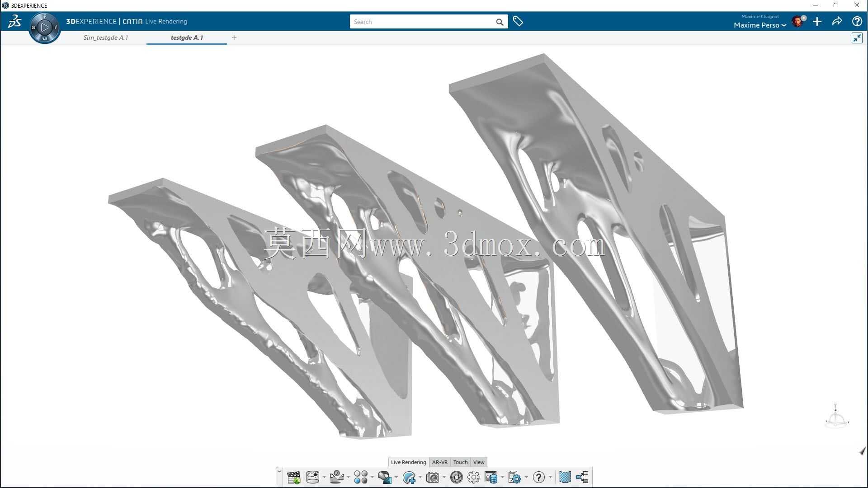868x488 pixels.
Task: Open the materials spheres tool
Action: tap(361, 477)
